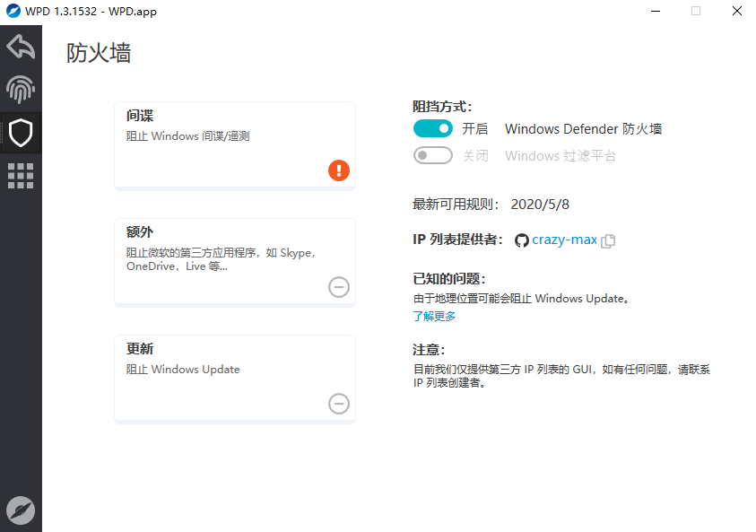This screenshot has width=756, height=532.
Task: Enable the Windows 过滤平台 toggle
Action: click(433, 155)
